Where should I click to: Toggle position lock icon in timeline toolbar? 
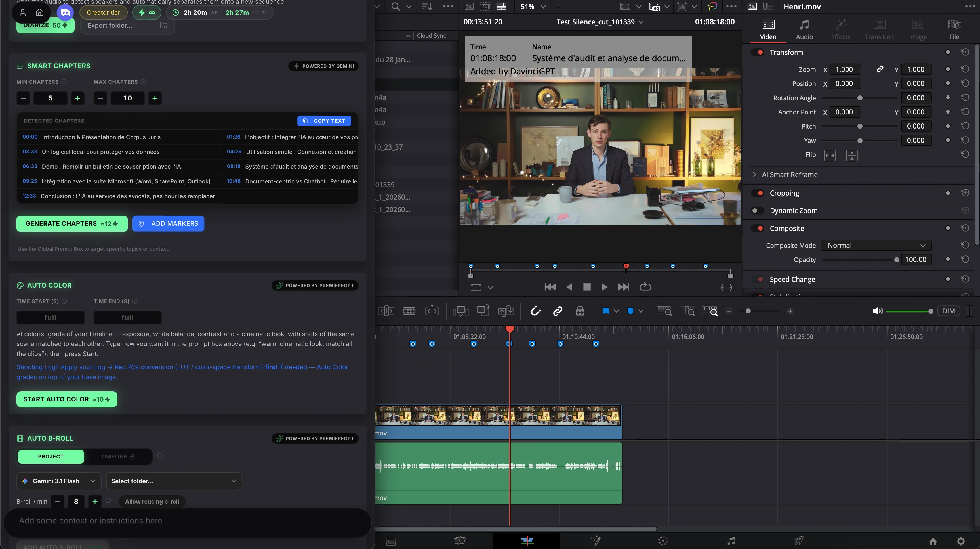pyautogui.click(x=580, y=311)
